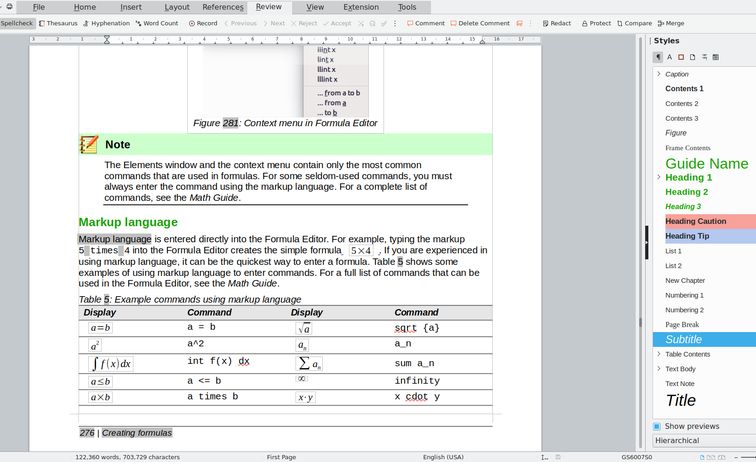Toggle Record track changes
756x462 pixels.
tap(203, 23)
